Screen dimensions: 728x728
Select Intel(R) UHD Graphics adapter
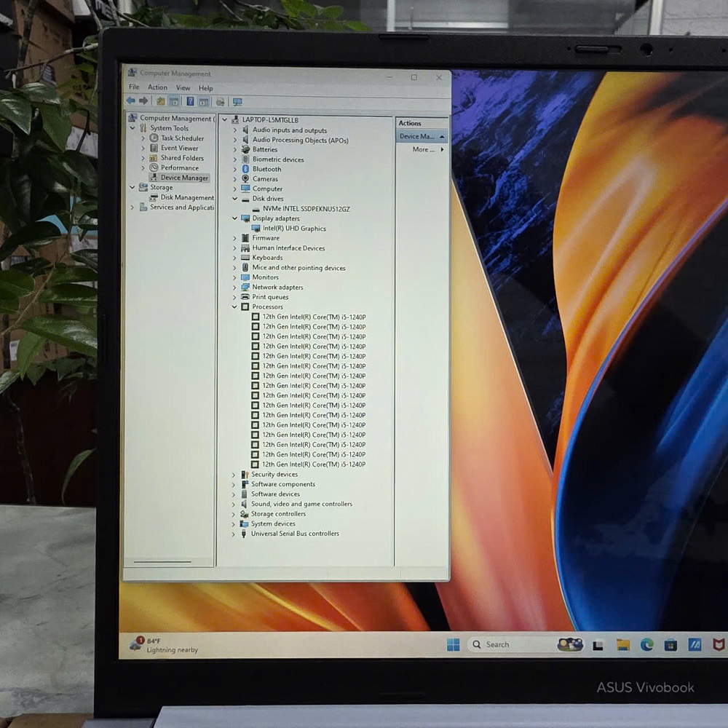coord(294,229)
